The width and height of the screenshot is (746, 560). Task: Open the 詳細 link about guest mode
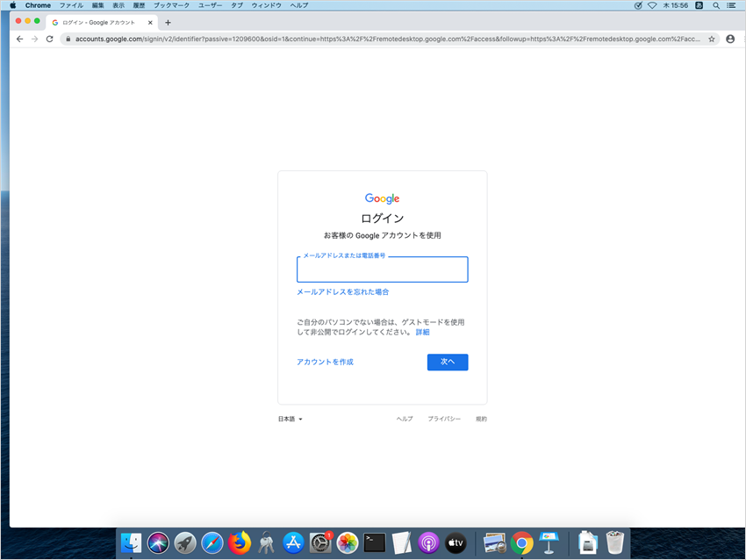click(422, 332)
